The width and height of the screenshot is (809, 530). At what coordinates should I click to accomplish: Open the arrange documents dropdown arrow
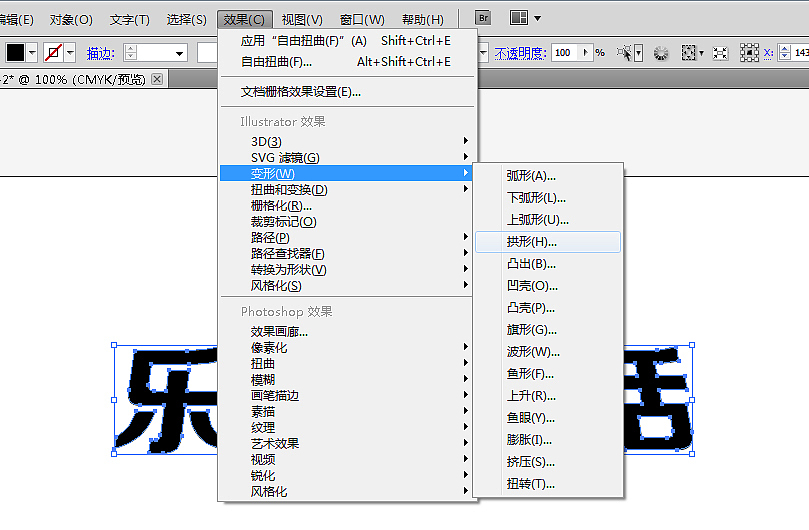point(538,19)
